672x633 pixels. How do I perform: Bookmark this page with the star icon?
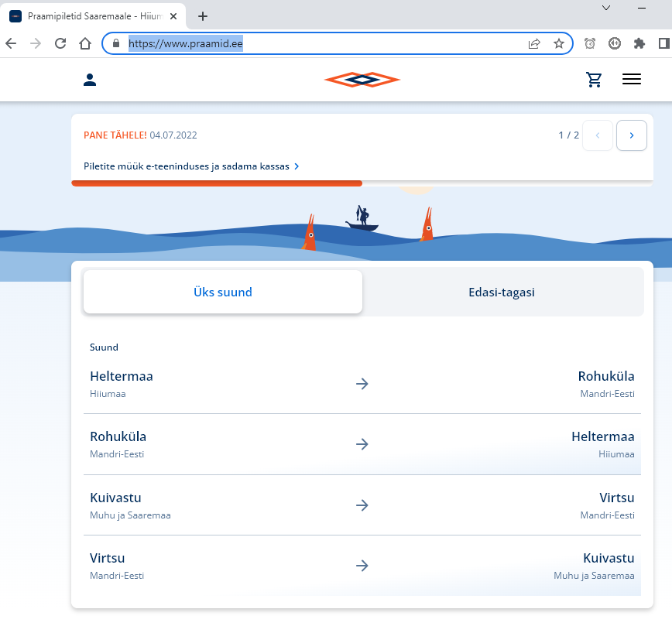coord(558,44)
